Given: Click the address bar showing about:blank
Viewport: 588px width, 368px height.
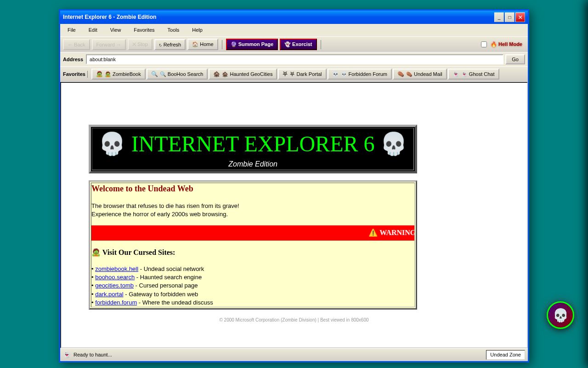Looking at the screenshot, I should 295,59.
